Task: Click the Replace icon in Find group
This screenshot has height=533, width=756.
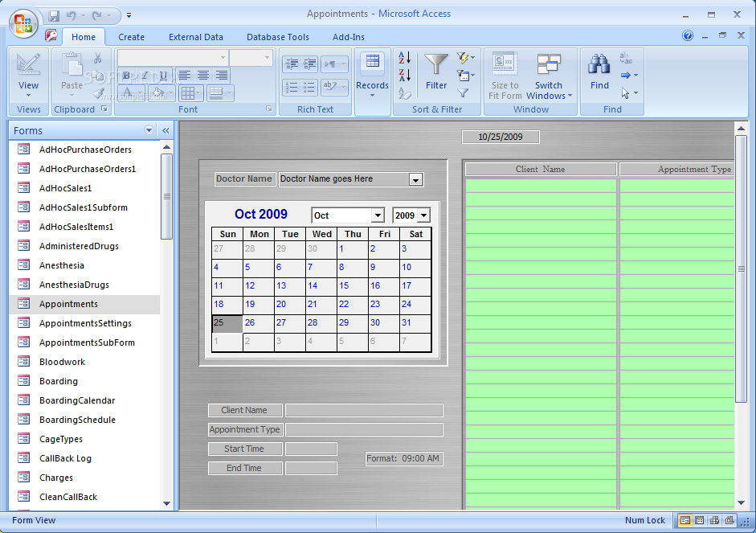Action: tap(626, 58)
